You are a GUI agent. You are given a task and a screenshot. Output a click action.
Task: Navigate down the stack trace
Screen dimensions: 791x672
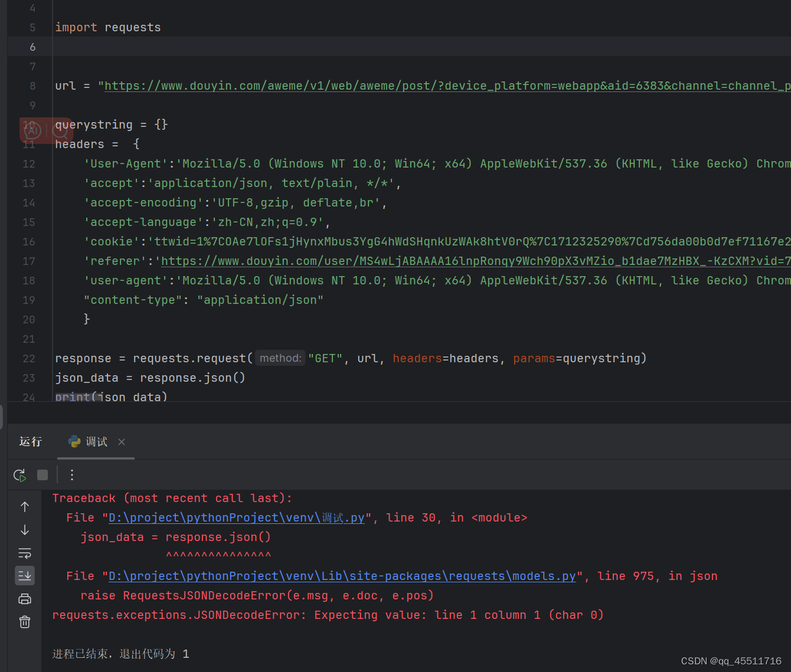coord(24,530)
